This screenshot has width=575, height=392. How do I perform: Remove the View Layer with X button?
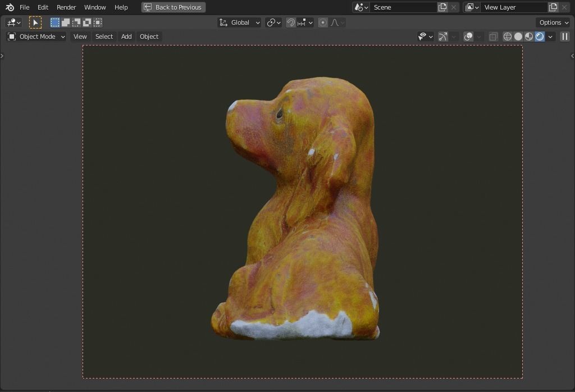pos(565,7)
